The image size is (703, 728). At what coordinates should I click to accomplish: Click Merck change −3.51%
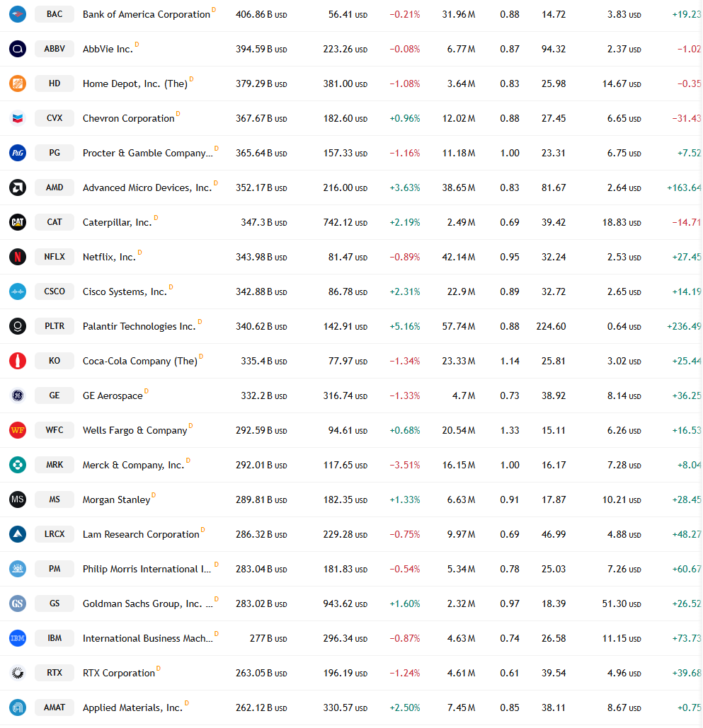(x=405, y=466)
